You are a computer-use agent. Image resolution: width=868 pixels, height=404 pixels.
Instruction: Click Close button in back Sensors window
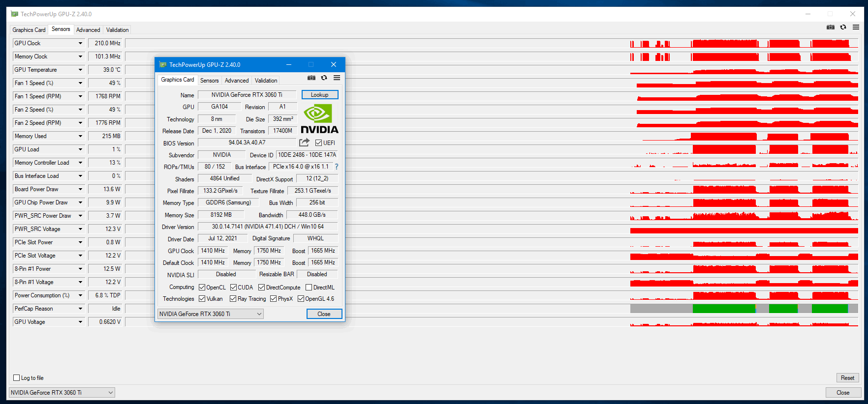coord(843,393)
